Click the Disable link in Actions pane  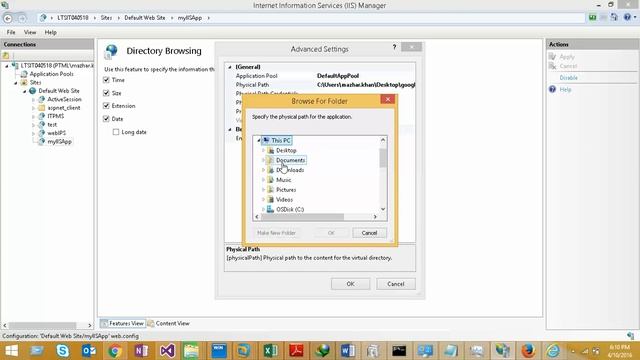(568, 78)
